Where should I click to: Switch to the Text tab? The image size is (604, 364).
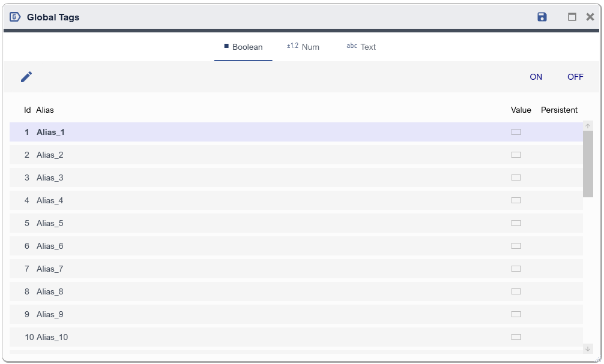(361, 47)
